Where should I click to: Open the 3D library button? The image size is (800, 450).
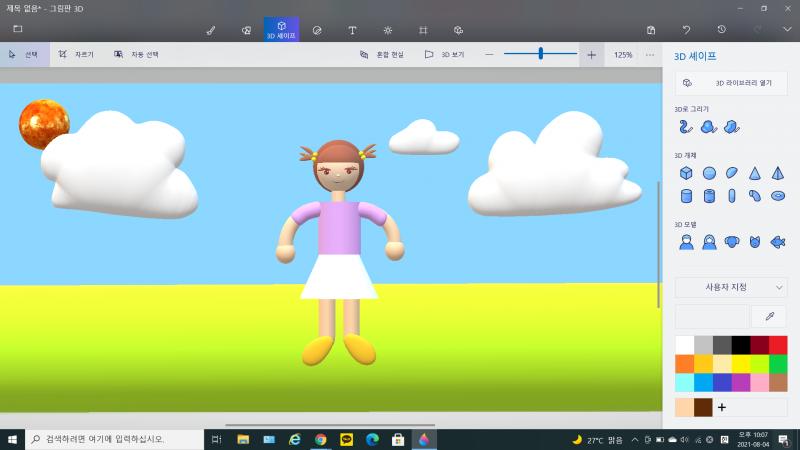click(731, 83)
